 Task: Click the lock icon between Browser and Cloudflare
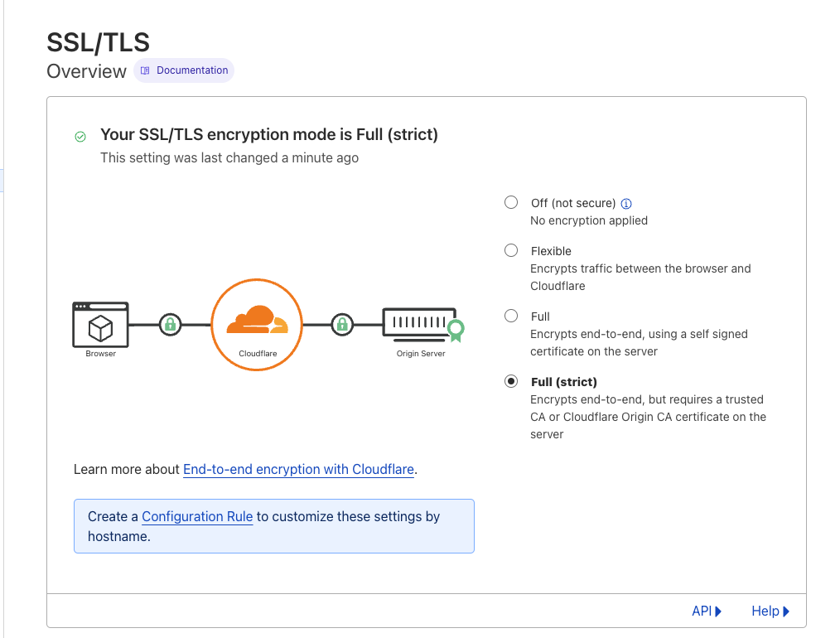coord(171,325)
